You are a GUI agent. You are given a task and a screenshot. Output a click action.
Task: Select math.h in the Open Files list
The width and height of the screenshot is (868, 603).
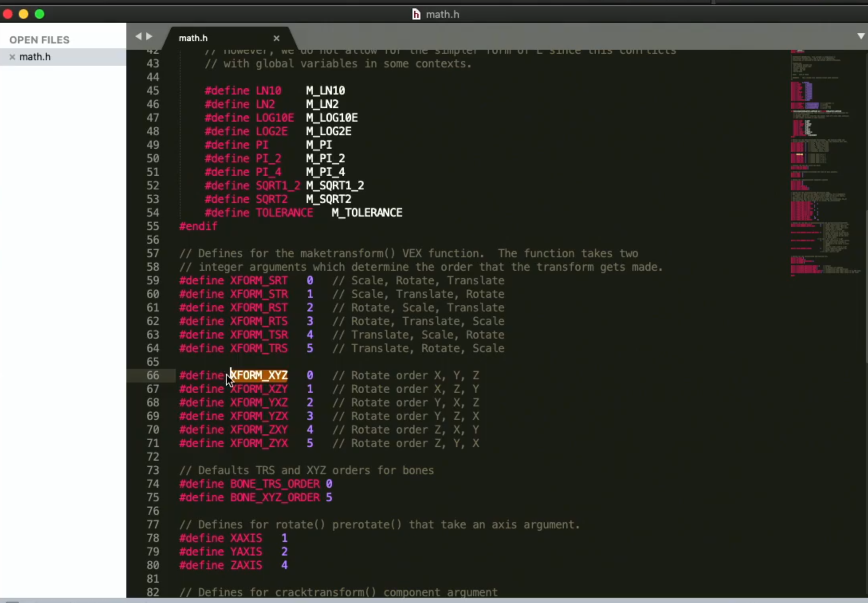coord(35,57)
